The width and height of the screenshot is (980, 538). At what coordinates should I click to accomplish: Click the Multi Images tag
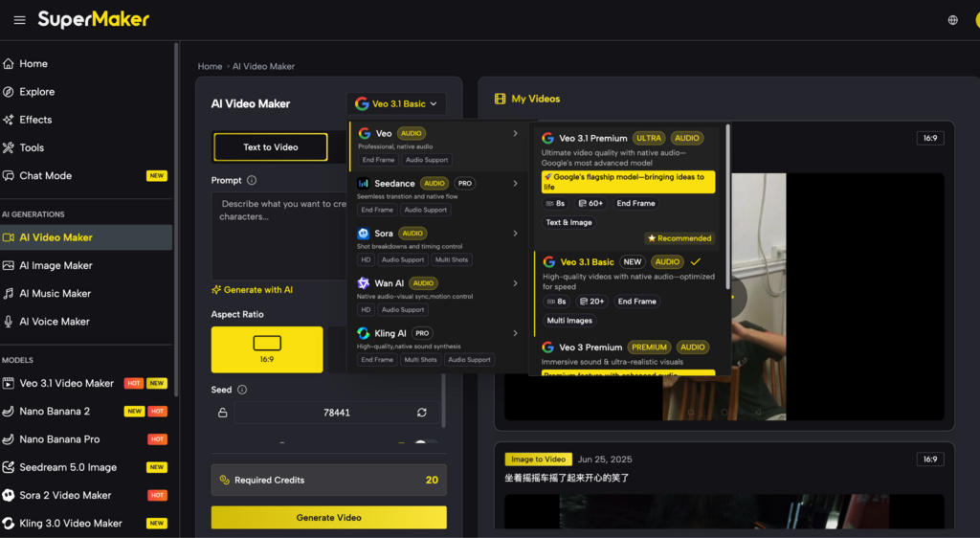click(569, 321)
